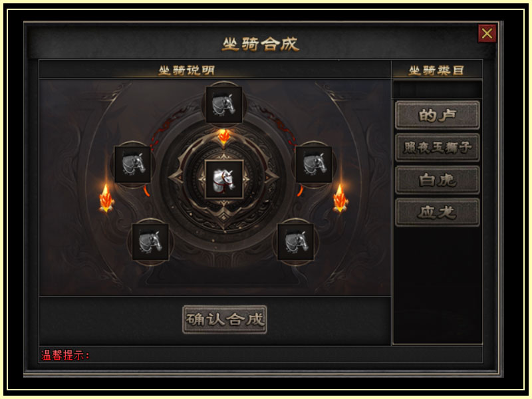Select the top horse material slot

click(x=224, y=105)
